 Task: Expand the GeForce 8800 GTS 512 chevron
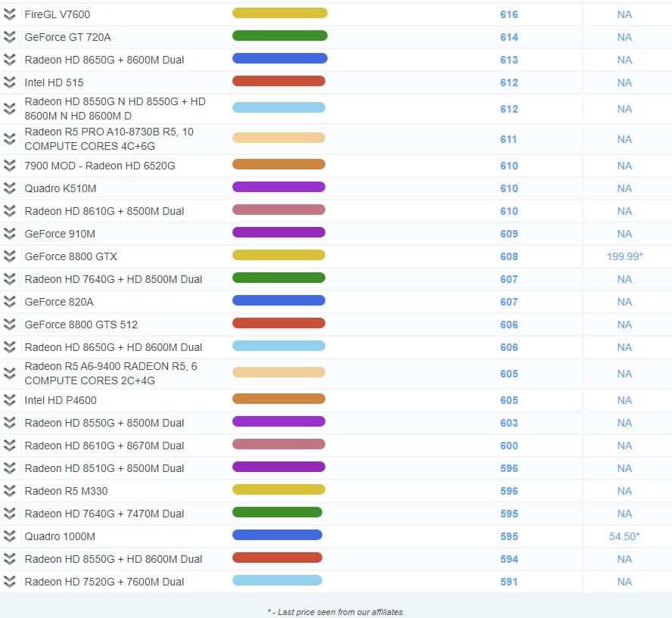coord(9,325)
